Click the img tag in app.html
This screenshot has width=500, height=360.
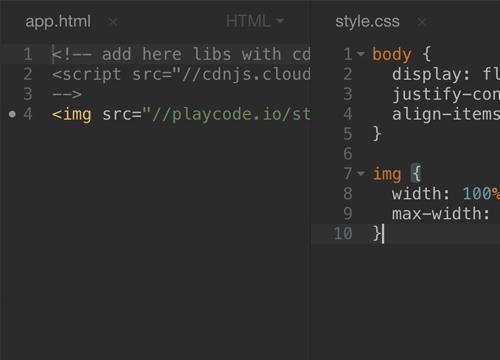[x=72, y=115]
